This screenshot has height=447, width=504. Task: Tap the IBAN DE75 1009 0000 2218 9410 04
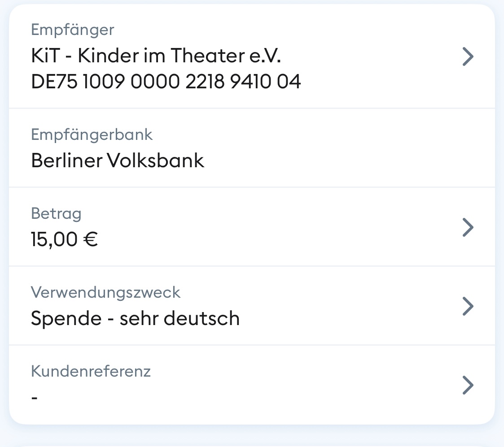click(166, 82)
